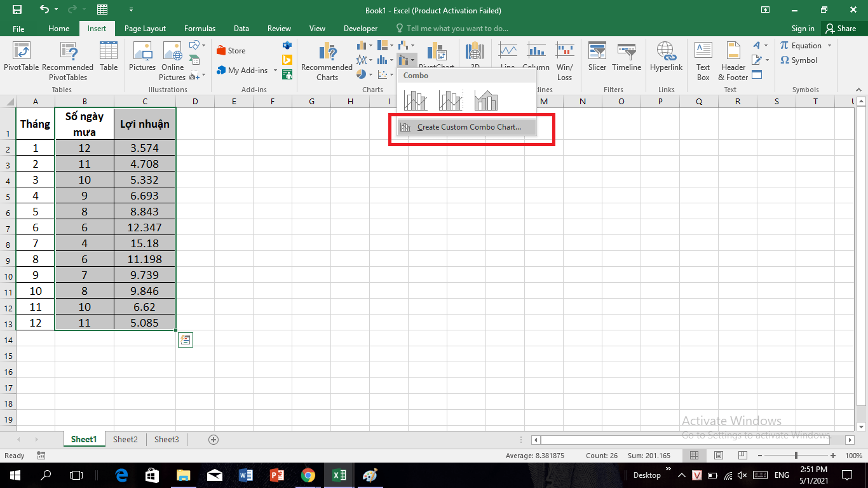Insert a Symbol character
868x488 pixels.
pos(799,60)
